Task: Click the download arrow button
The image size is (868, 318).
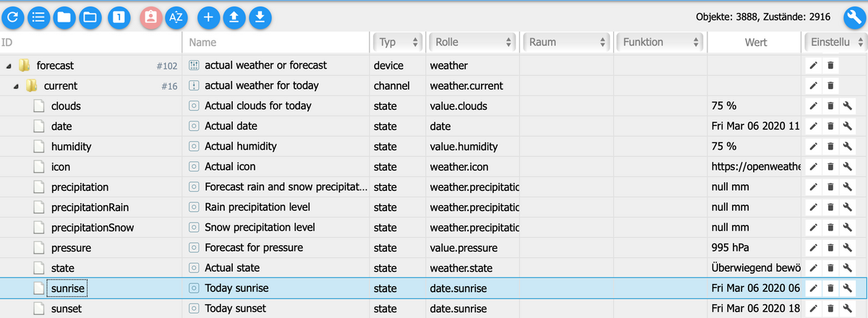Action: point(259,17)
